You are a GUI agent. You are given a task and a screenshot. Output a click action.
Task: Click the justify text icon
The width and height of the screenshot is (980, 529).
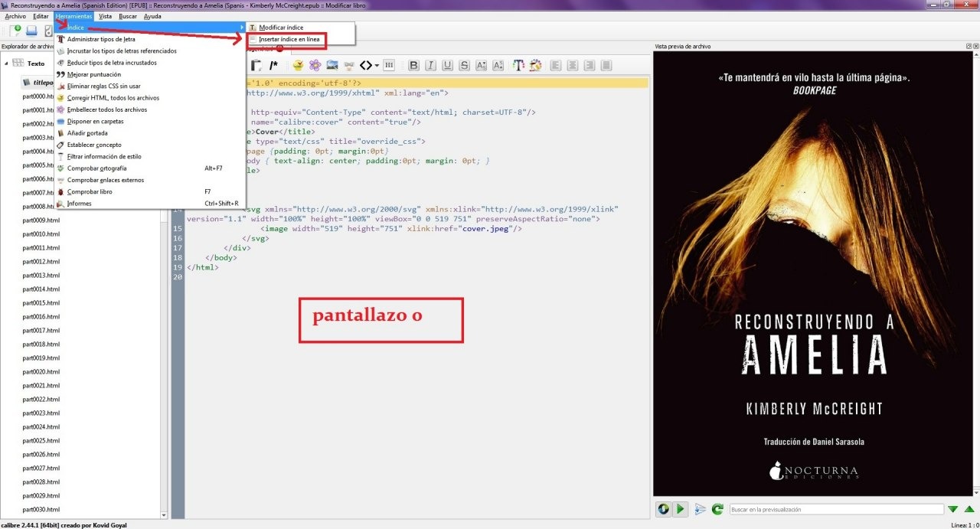pyautogui.click(x=606, y=65)
